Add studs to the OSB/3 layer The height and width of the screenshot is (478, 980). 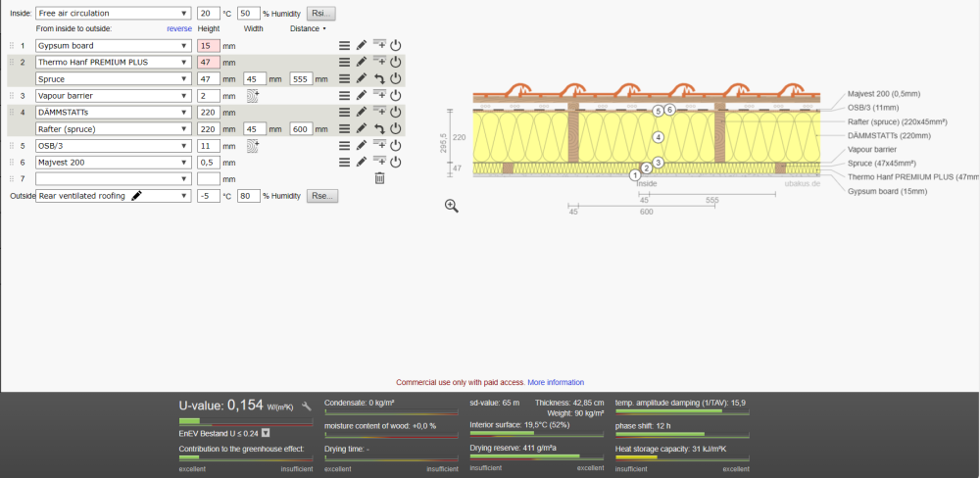point(253,145)
